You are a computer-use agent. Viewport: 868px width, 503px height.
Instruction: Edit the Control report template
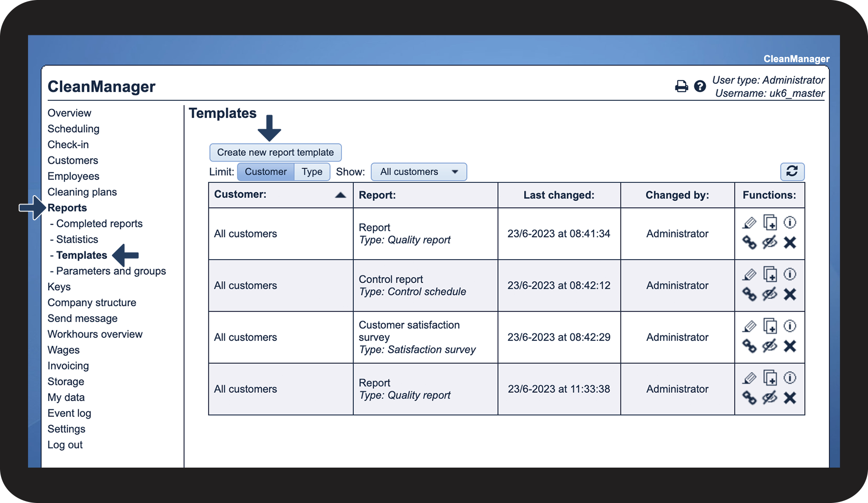[x=749, y=274]
